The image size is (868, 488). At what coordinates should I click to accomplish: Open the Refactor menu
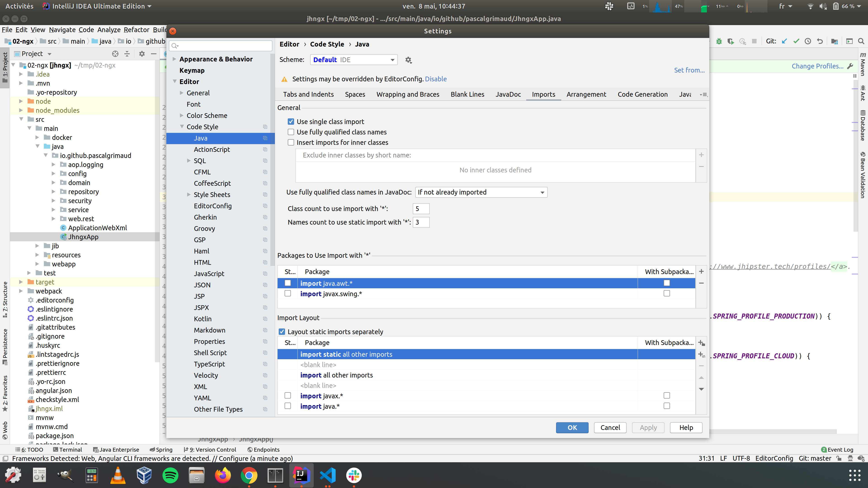pyautogui.click(x=136, y=30)
